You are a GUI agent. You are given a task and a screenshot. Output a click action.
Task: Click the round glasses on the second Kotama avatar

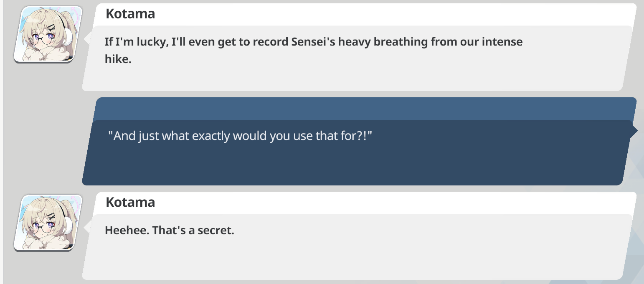click(44, 228)
